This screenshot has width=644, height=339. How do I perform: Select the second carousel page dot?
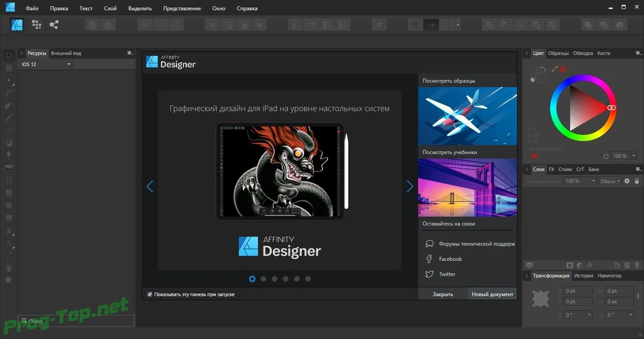point(264,279)
